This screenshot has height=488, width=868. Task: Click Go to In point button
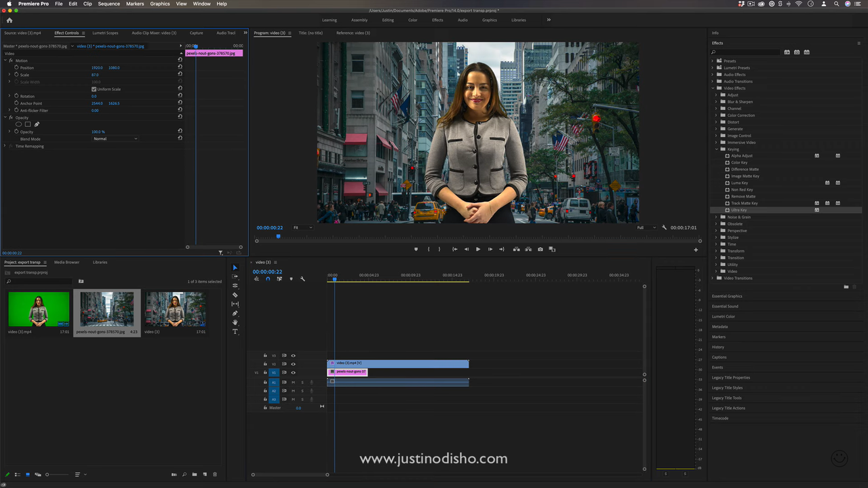(x=454, y=249)
